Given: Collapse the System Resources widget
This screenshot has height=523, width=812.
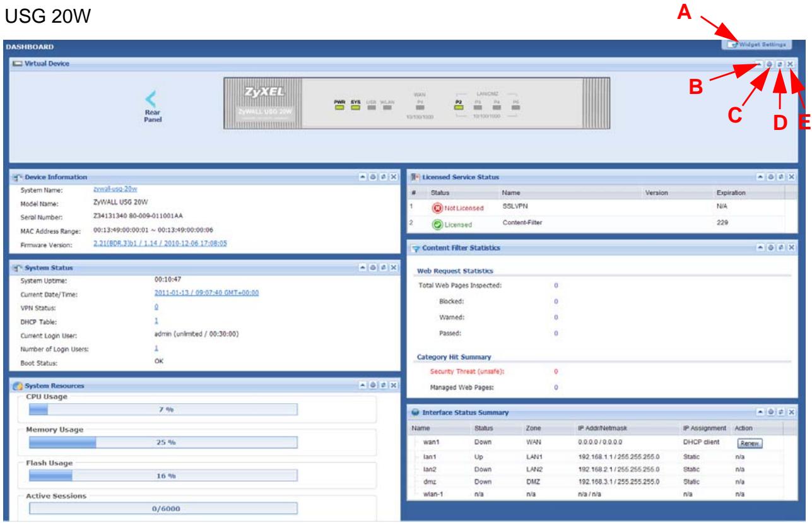Looking at the screenshot, I should pyautogui.click(x=363, y=385).
